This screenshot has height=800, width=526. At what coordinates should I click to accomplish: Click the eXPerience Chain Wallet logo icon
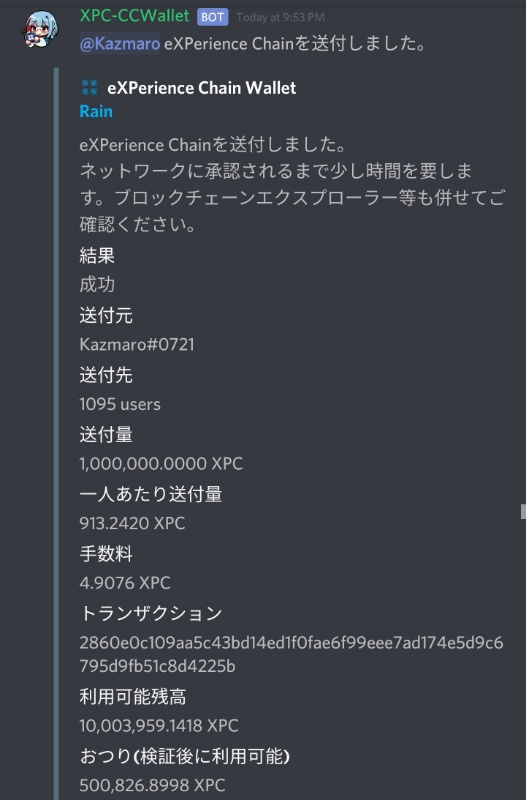[89, 87]
